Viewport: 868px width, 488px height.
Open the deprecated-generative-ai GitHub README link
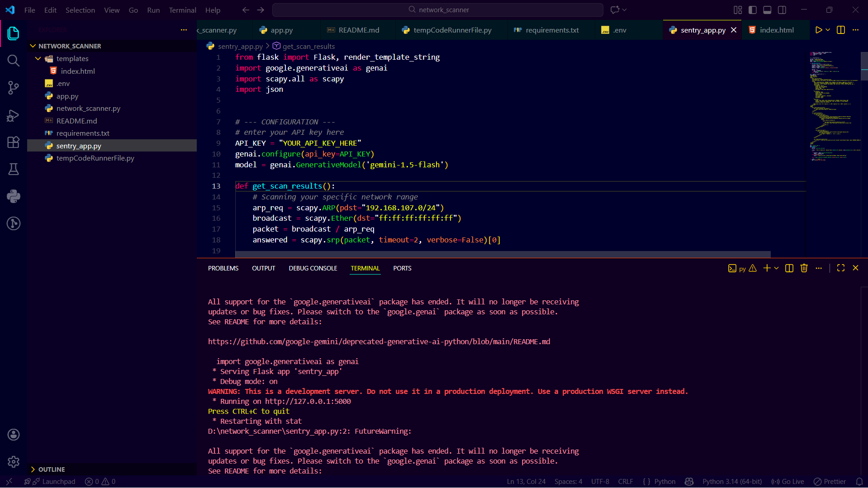379,342
